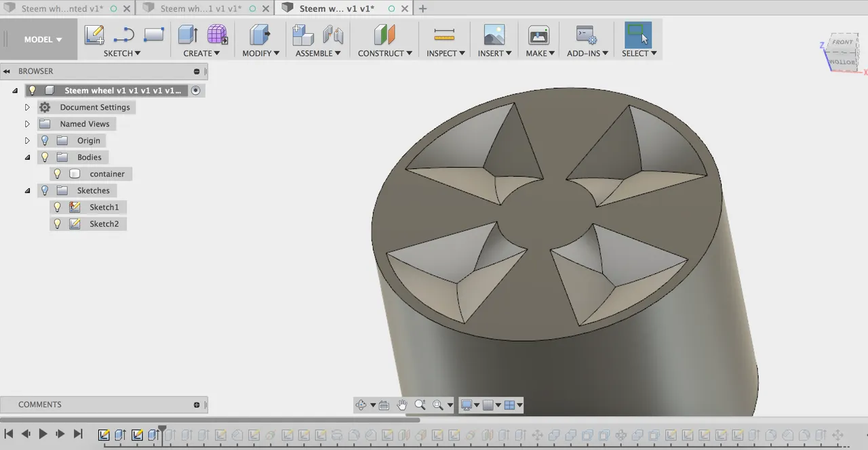The height and width of the screenshot is (450, 868).
Task: Click the play timeline button
Action: pos(43,434)
